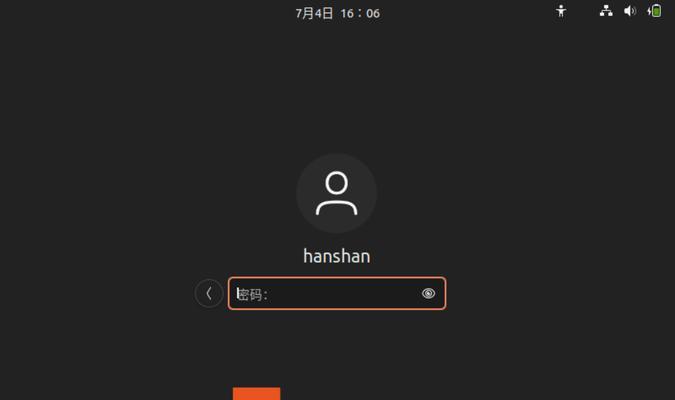Open the volume speaker icon
This screenshot has height=400, width=675.
point(630,11)
